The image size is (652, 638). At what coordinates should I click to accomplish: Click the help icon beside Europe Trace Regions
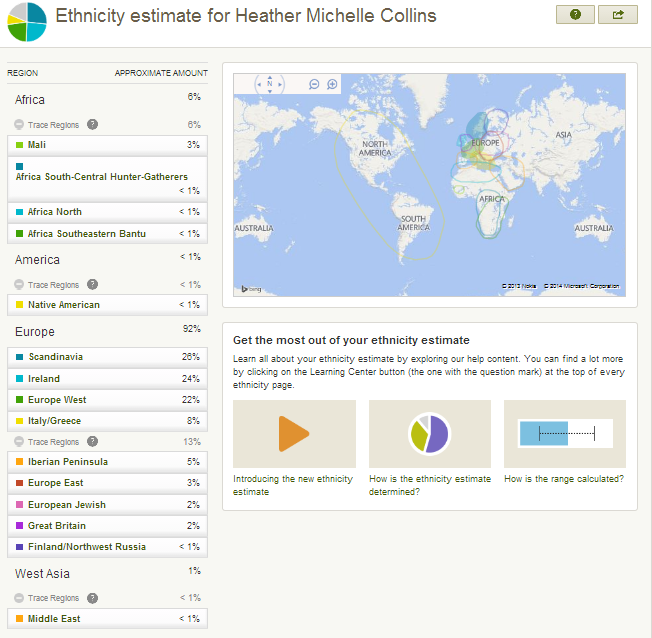[92, 441]
